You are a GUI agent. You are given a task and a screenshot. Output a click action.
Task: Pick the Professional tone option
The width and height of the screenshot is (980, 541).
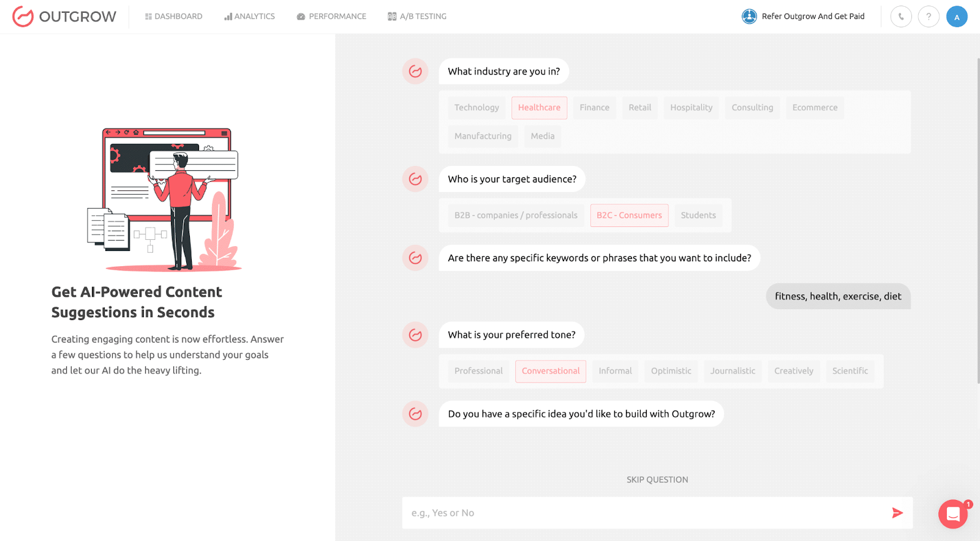coord(478,371)
